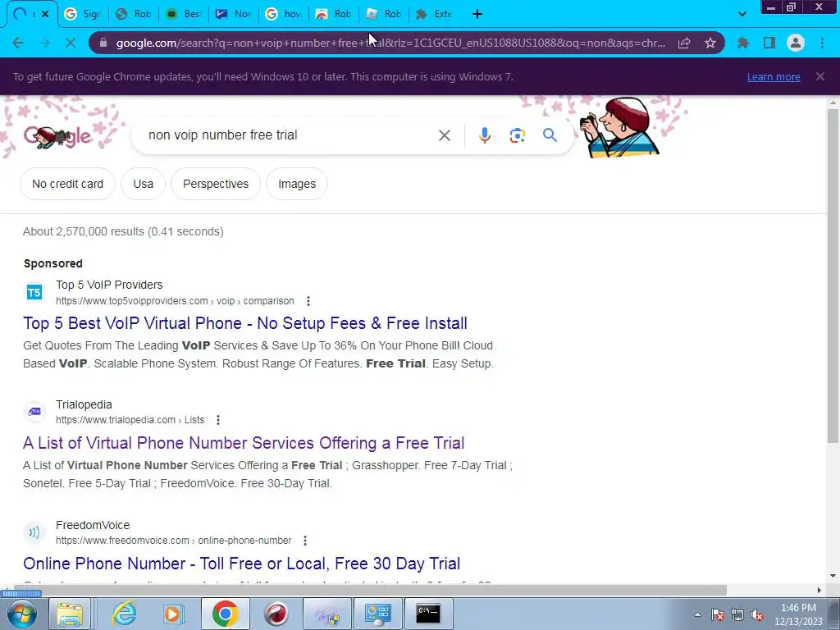The image size is (840, 630).
Task: Switch to the Sign tab
Action: click(x=83, y=14)
